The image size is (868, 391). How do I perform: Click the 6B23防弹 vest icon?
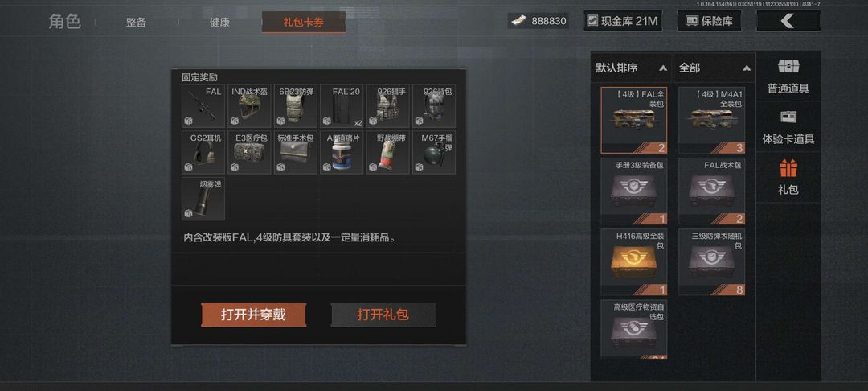pyautogui.click(x=296, y=105)
